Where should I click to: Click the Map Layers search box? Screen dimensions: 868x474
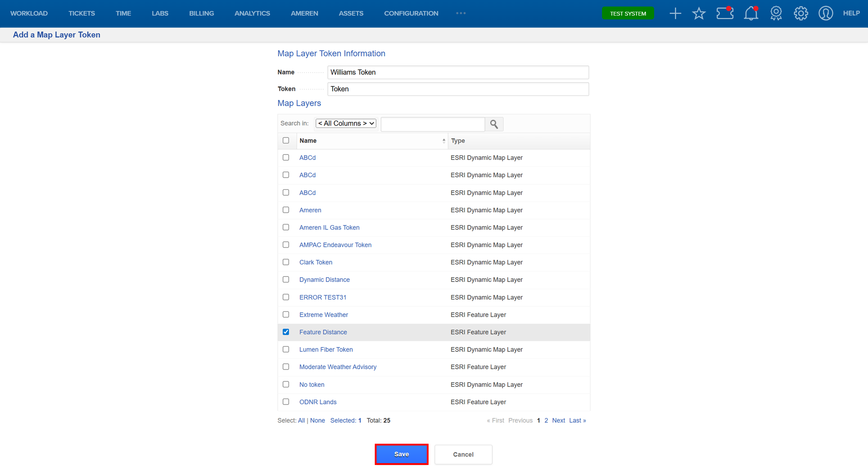433,124
